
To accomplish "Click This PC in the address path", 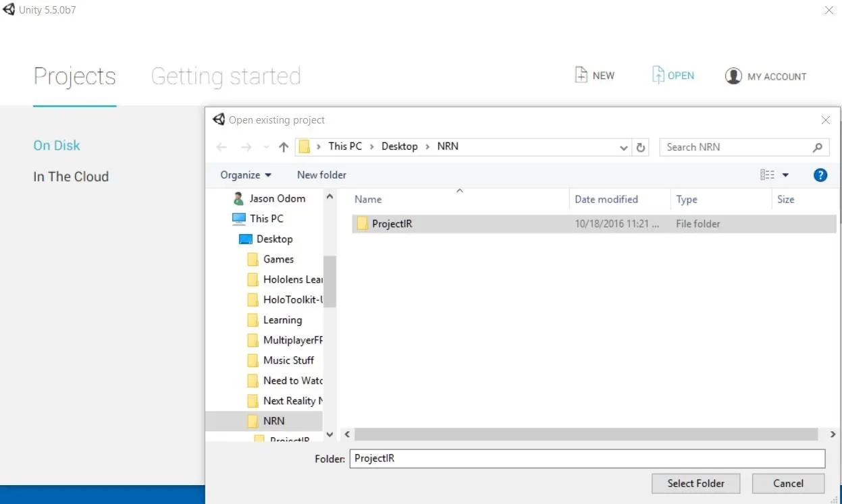I will (345, 146).
